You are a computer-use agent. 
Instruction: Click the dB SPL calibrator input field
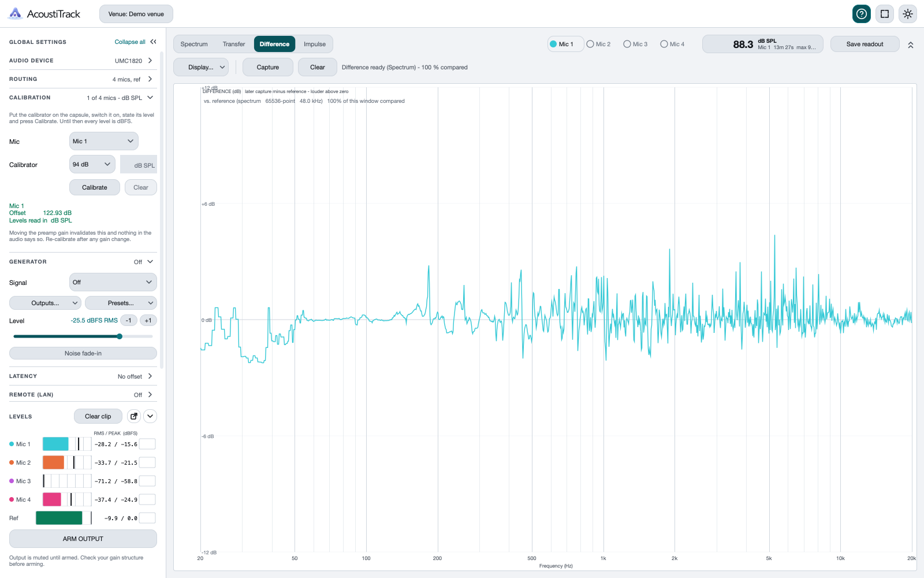(139, 164)
